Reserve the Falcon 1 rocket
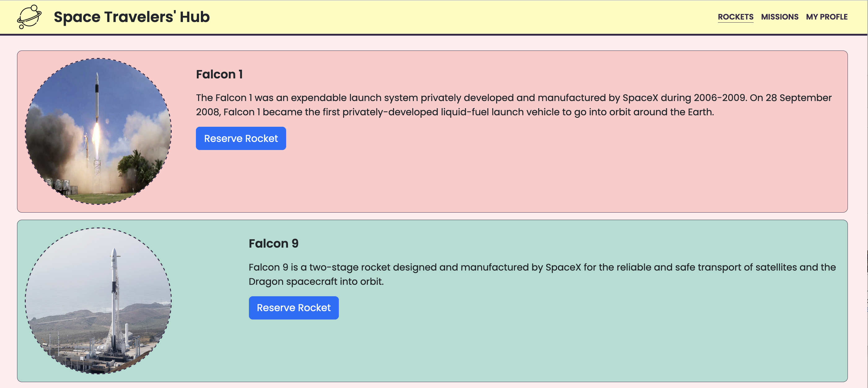This screenshot has height=388, width=868. pos(241,139)
